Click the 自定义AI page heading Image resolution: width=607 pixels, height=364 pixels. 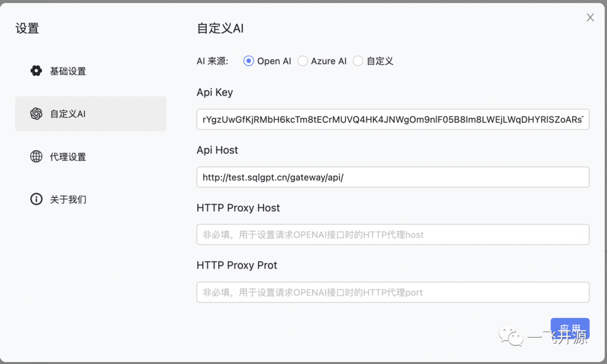click(x=220, y=28)
